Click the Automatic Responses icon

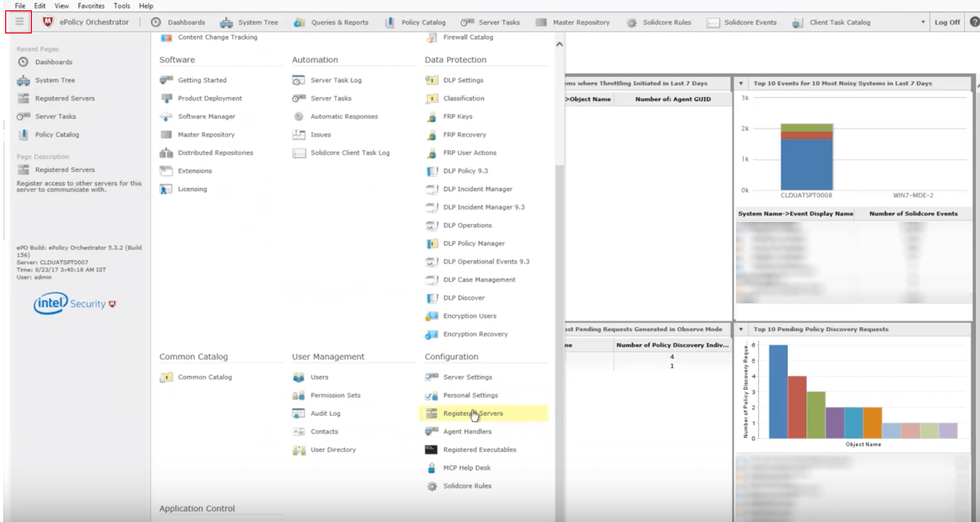point(299,116)
